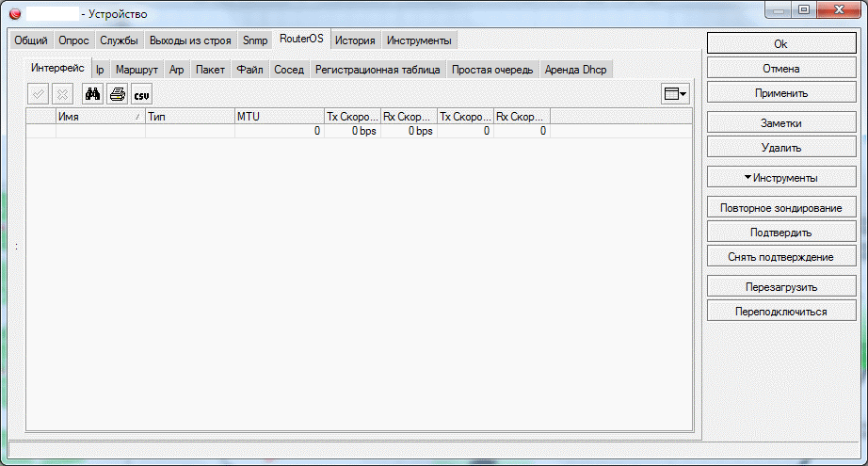Expand the Инструменты dropdown button
868x466 pixels.
(x=781, y=178)
